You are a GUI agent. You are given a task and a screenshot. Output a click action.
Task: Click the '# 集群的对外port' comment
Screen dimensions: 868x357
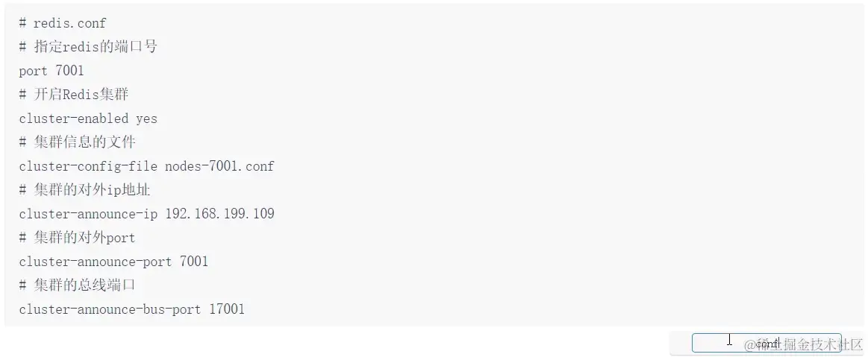click(x=78, y=238)
